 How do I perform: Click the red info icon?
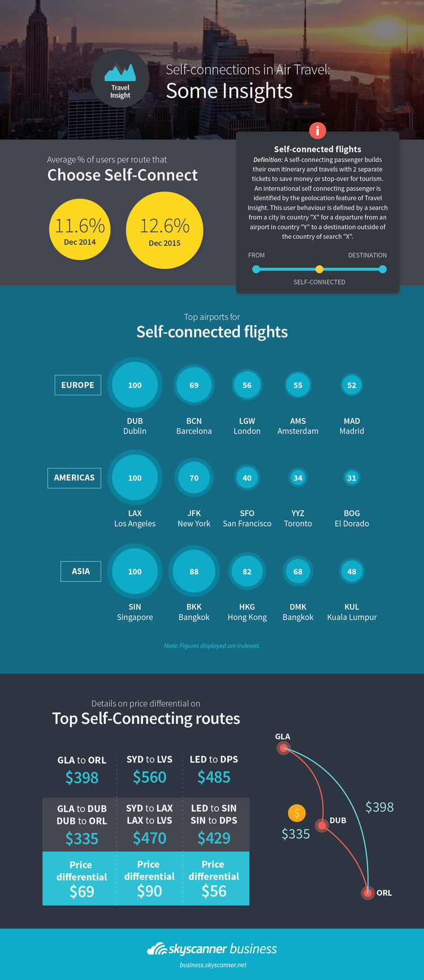[318, 131]
